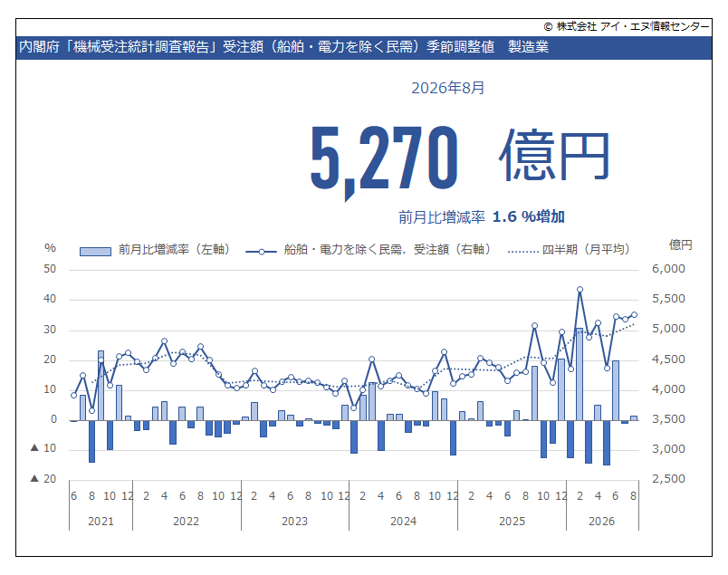
Task: Click the 株式会社 アイ・エヌ情報センター copyright text
Action: [x=627, y=26]
